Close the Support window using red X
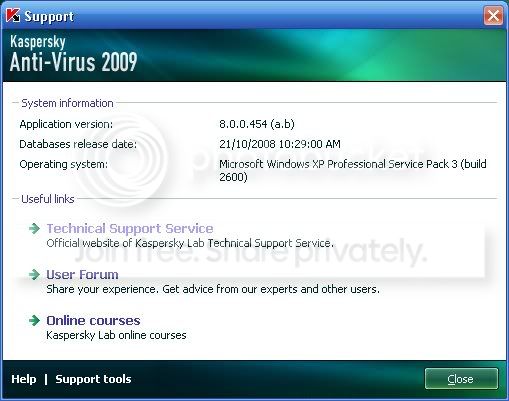Viewport: 509px width, 401px height. (493, 15)
